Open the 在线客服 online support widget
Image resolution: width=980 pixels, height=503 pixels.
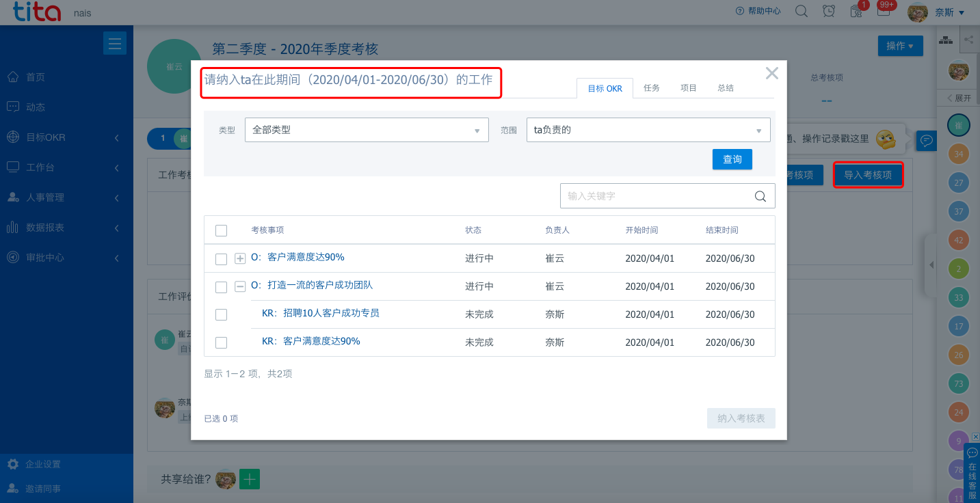click(x=972, y=474)
